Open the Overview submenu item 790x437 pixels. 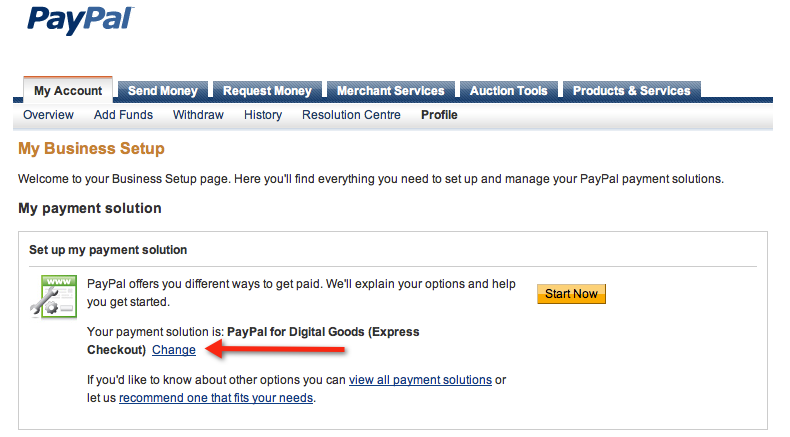48,115
